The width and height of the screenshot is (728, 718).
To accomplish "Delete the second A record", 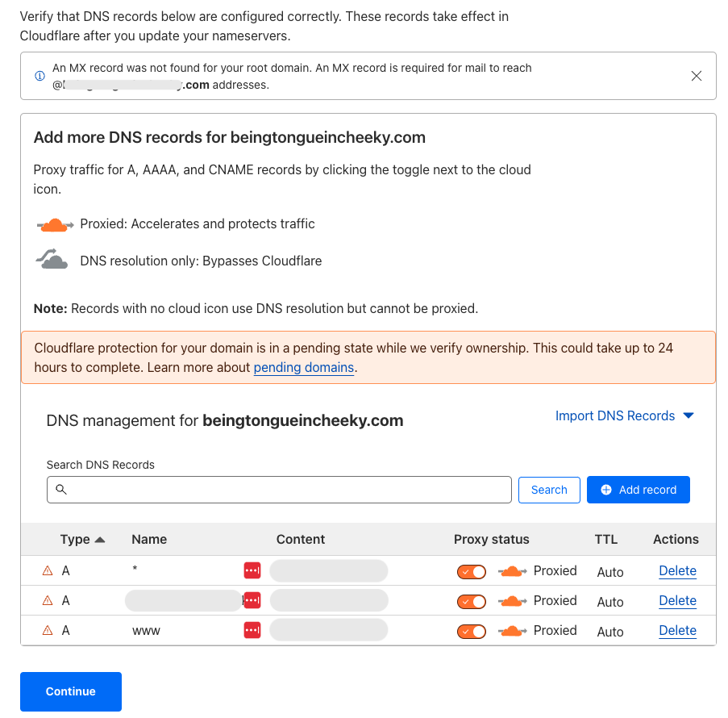I will [x=677, y=600].
